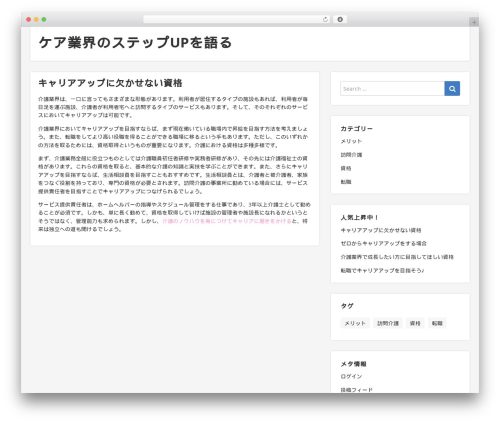500x423 pixels.
Task: Click the round icon button right of address bar
Action: click(x=340, y=19)
